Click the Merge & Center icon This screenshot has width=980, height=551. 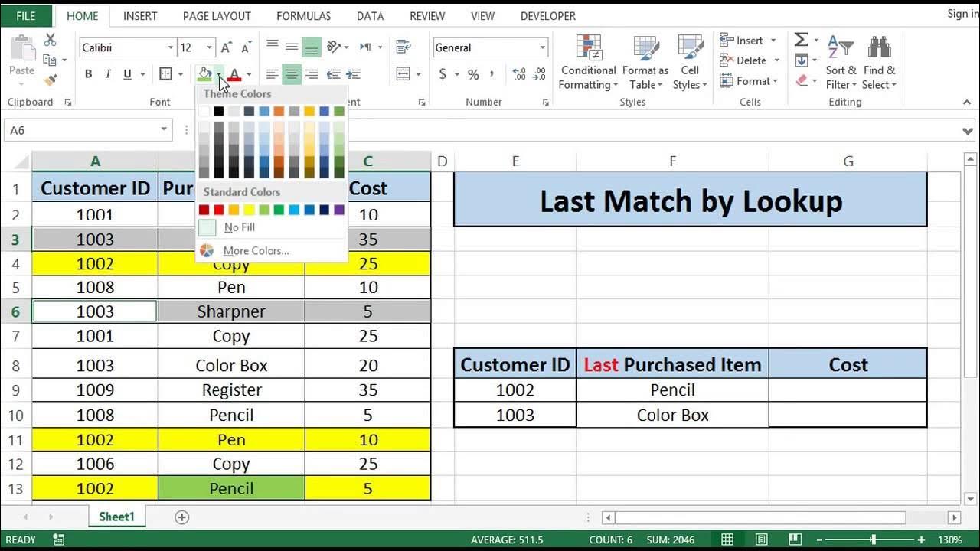[x=403, y=74]
